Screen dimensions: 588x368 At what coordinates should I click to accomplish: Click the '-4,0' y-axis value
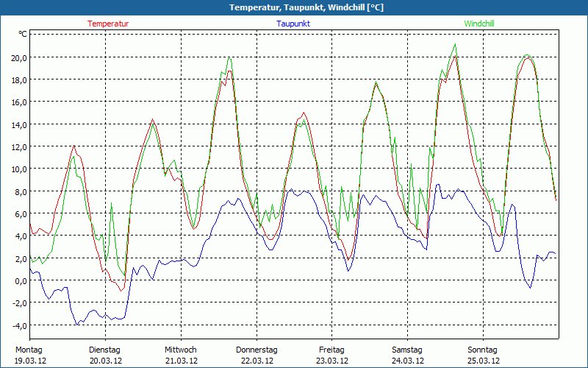[x=20, y=325]
